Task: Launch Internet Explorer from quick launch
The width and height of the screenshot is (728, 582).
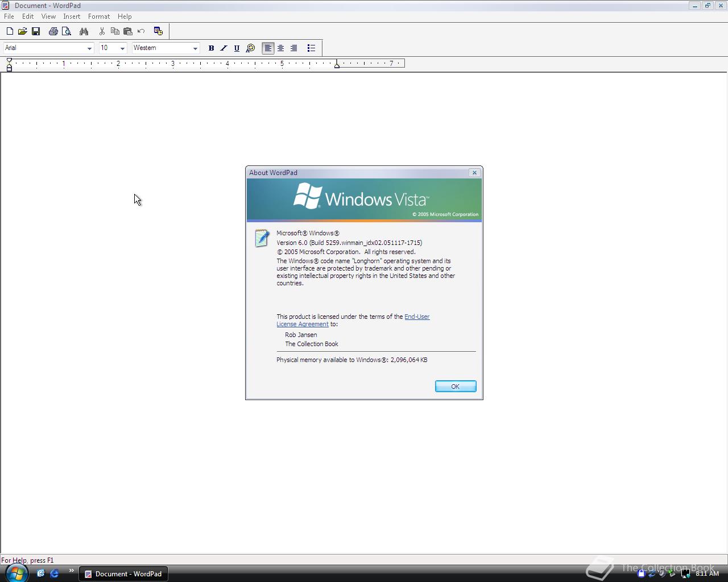Action: 55,573
